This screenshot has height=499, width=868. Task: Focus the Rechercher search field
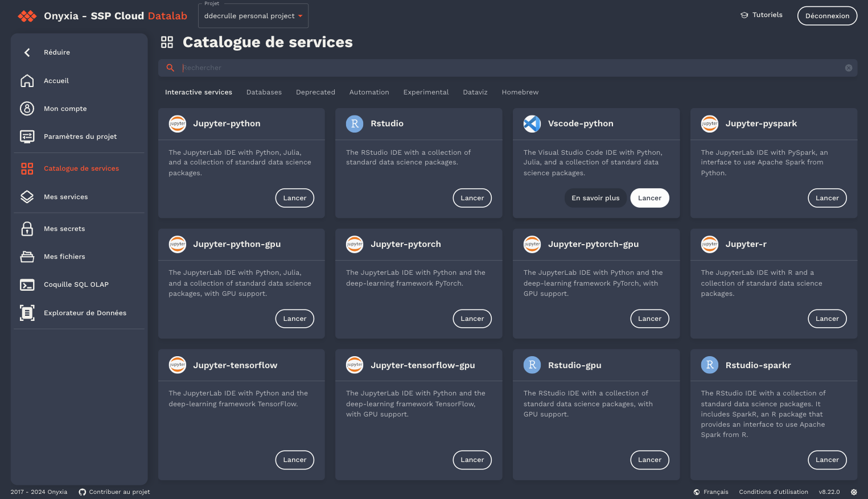pos(508,68)
